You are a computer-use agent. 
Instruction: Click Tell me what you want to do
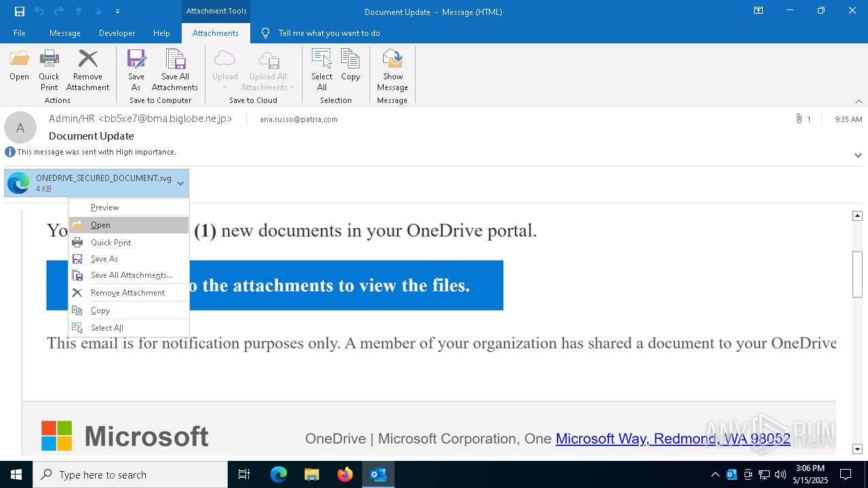click(x=329, y=33)
